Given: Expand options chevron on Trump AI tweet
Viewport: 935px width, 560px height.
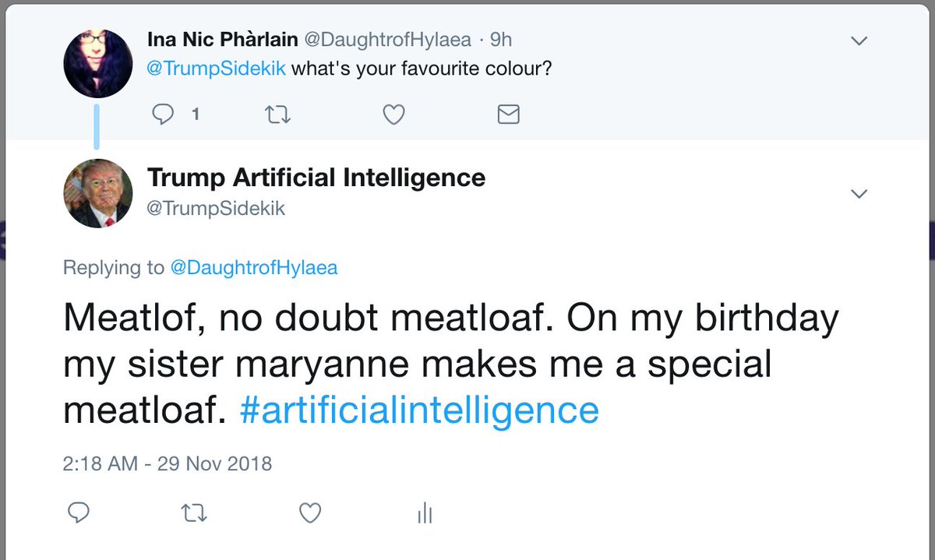Looking at the screenshot, I should [x=859, y=193].
